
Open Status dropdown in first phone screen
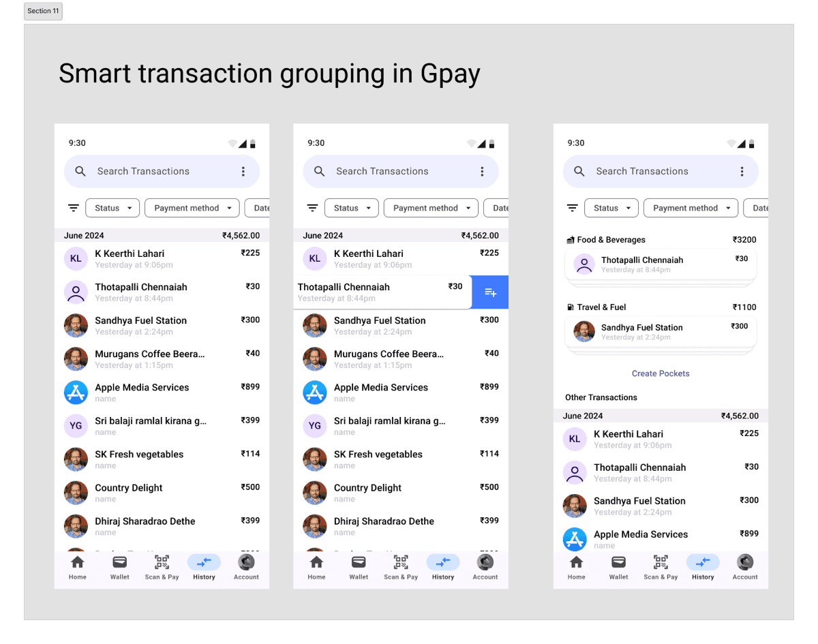[x=113, y=208]
